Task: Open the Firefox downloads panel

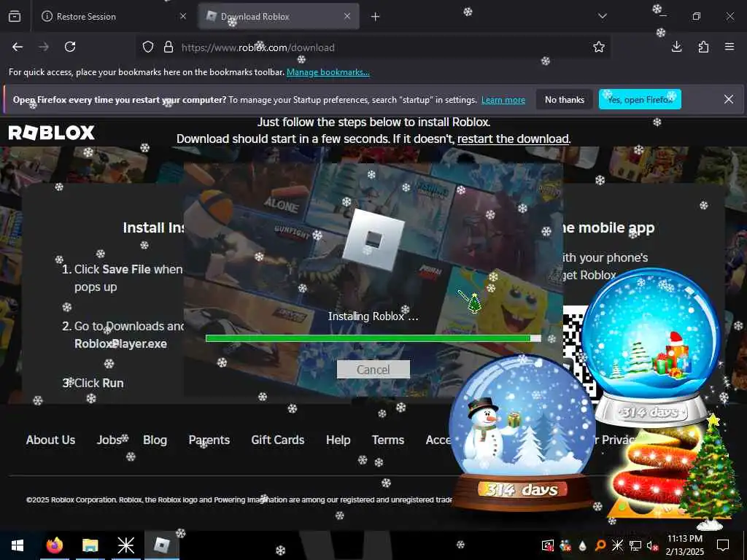Action: (x=676, y=47)
